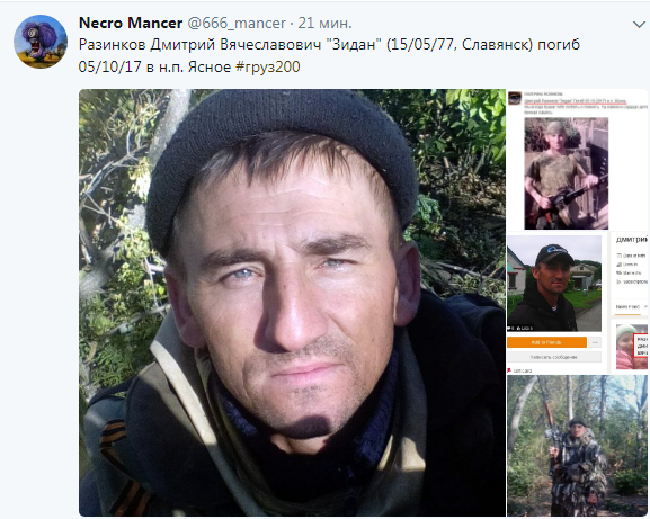Select the News Feed tab in profile

coord(628,307)
